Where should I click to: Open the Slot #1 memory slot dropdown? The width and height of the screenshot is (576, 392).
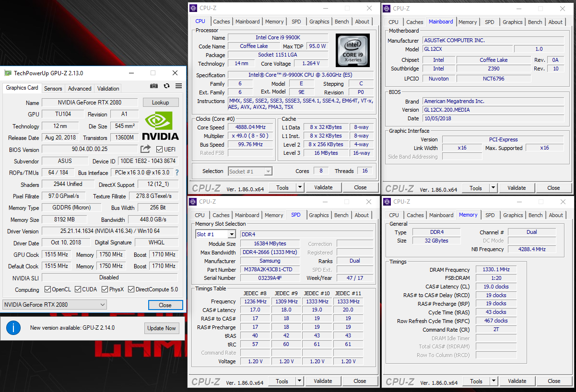coord(215,234)
